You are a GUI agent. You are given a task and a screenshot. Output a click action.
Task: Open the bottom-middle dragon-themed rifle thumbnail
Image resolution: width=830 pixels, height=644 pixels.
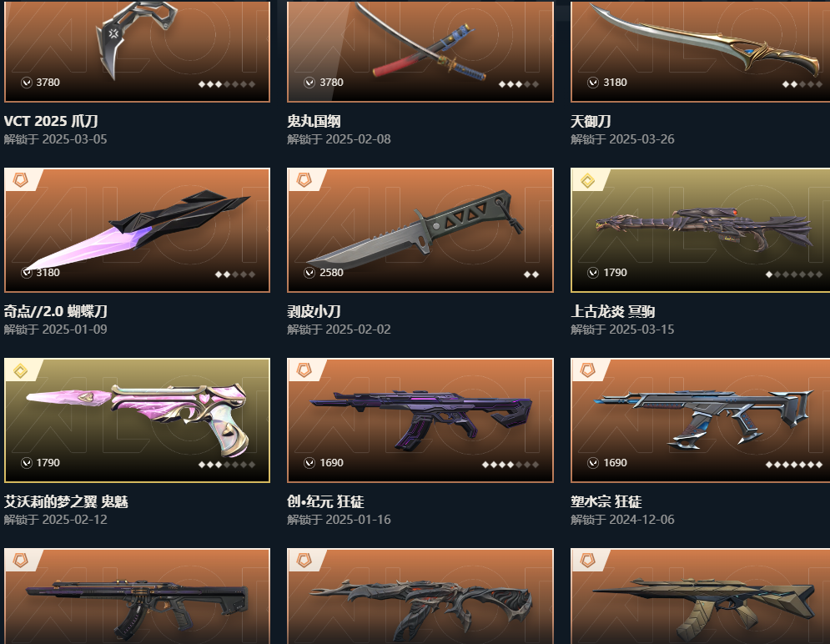(420, 596)
